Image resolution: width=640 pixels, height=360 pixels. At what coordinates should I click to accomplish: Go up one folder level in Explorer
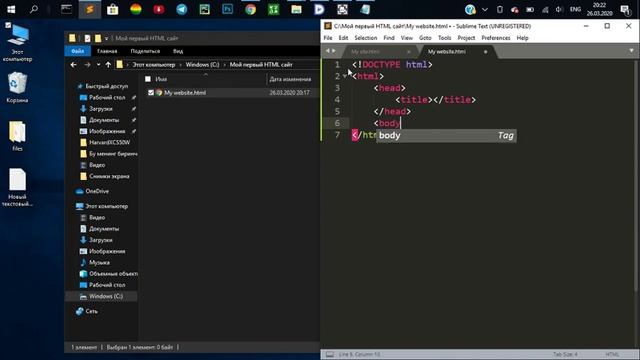coord(108,64)
